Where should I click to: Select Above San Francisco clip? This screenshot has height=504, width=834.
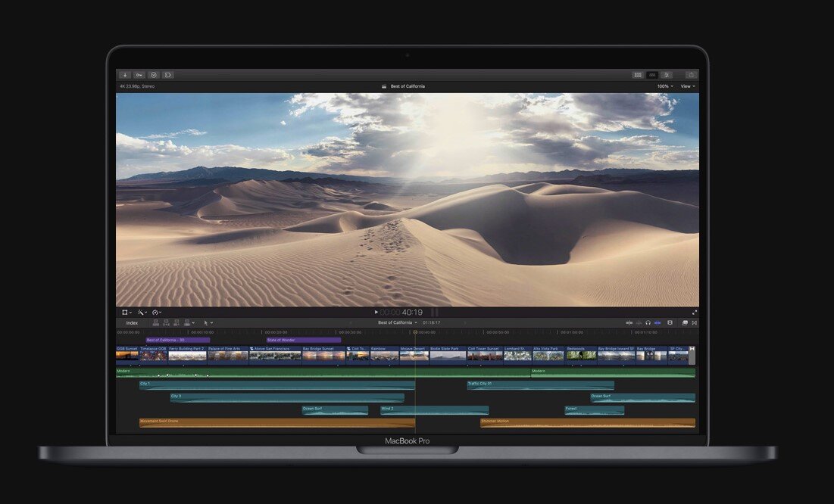tap(275, 355)
